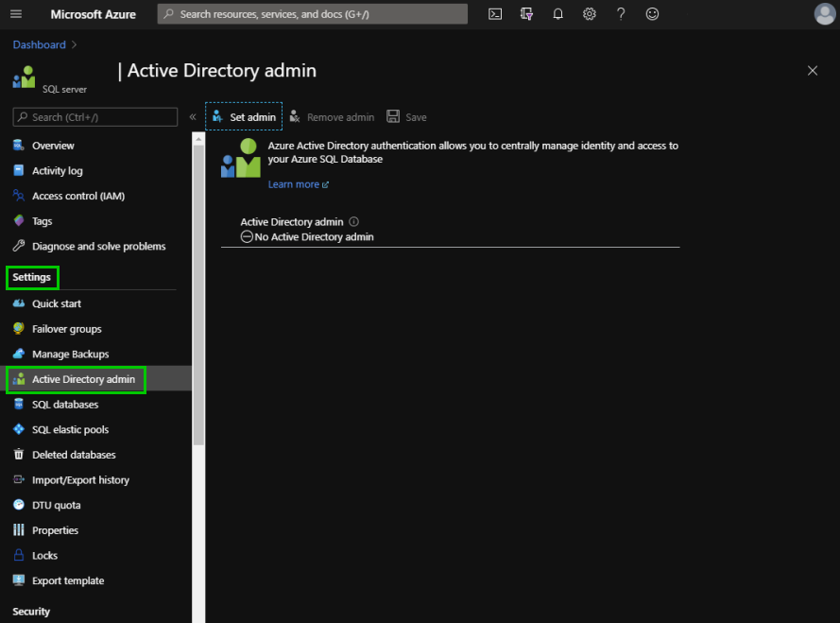Open the Cloud Shell icon
Viewport: 840px width, 623px height.
(495, 14)
